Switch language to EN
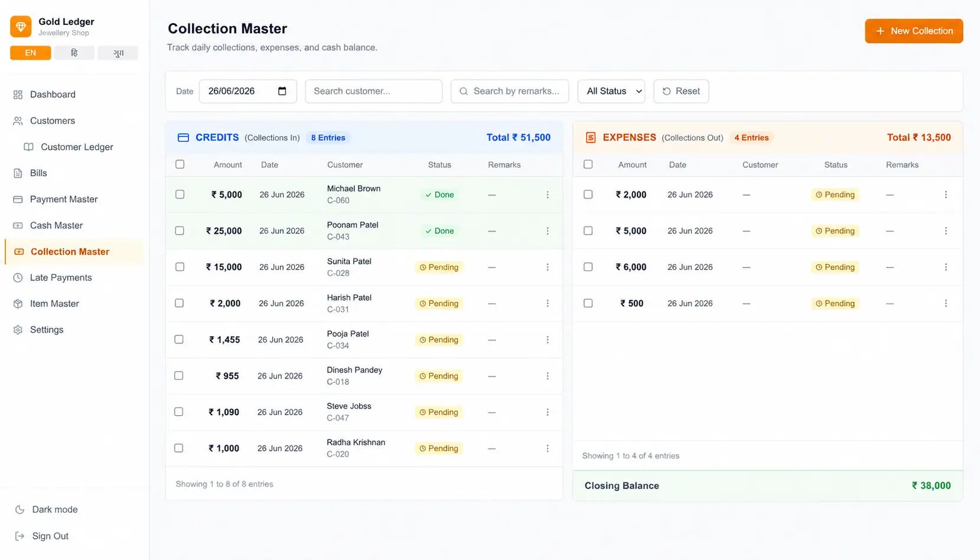 tap(31, 53)
